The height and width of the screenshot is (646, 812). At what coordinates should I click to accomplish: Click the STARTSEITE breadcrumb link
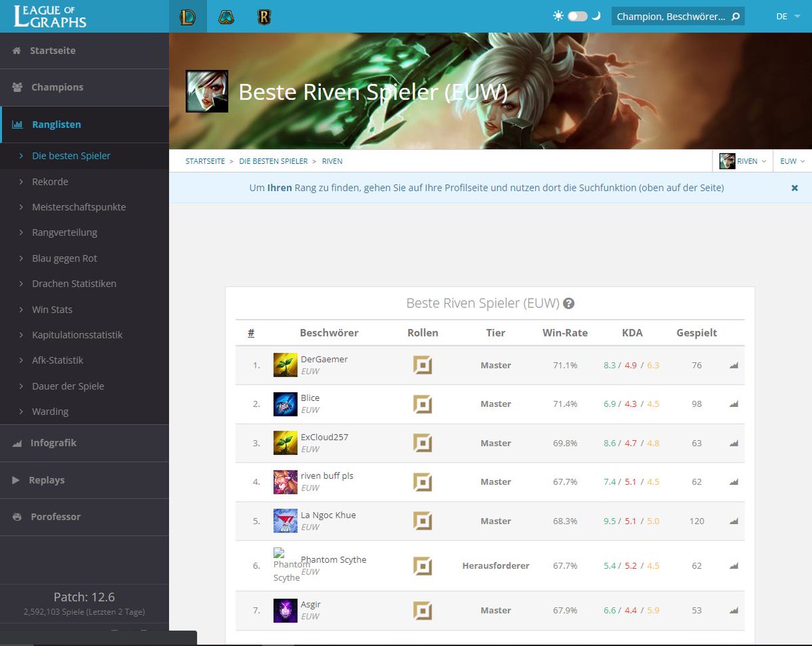coord(204,161)
